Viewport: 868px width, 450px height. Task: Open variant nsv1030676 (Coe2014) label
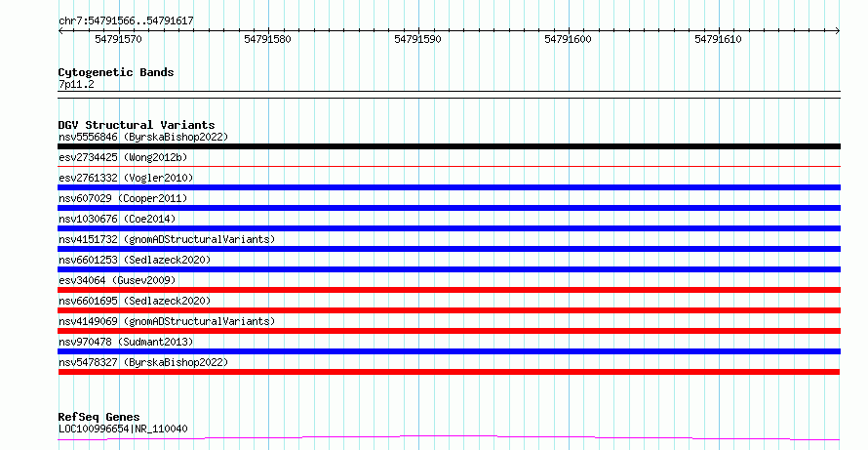pos(117,219)
